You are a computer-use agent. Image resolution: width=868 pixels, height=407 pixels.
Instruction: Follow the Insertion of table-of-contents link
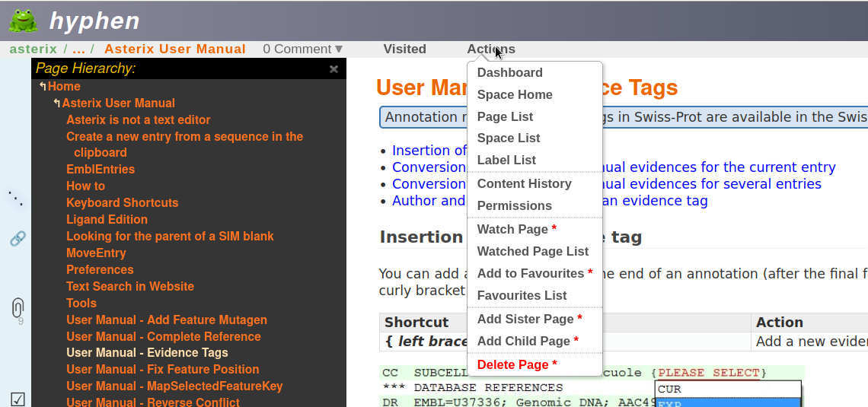(429, 151)
